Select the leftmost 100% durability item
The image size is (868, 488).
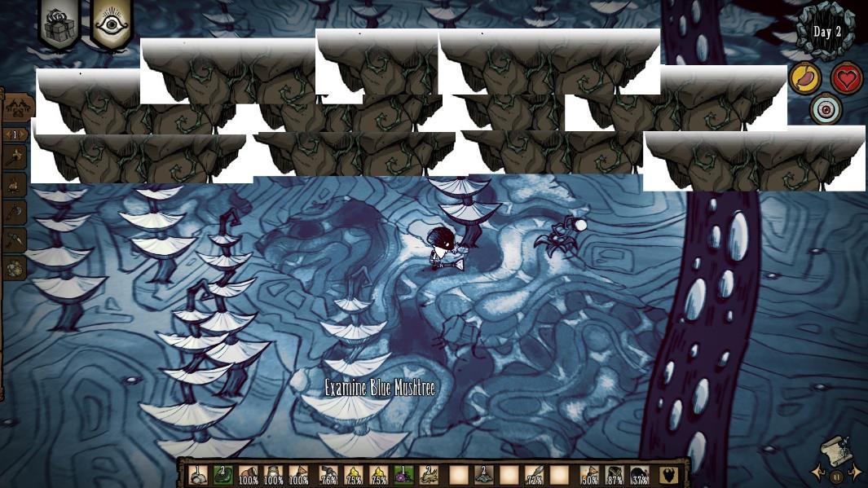[248, 475]
